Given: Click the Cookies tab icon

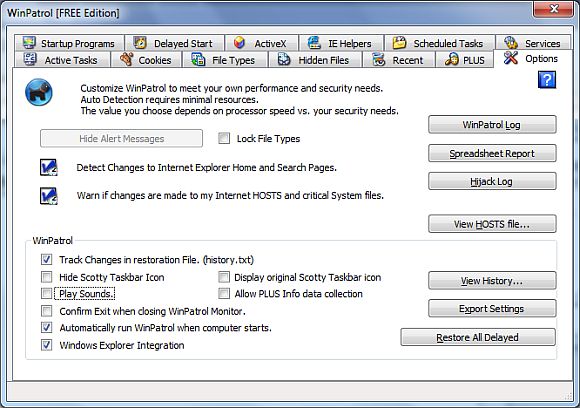Looking at the screenshot, I should [127, 59].
